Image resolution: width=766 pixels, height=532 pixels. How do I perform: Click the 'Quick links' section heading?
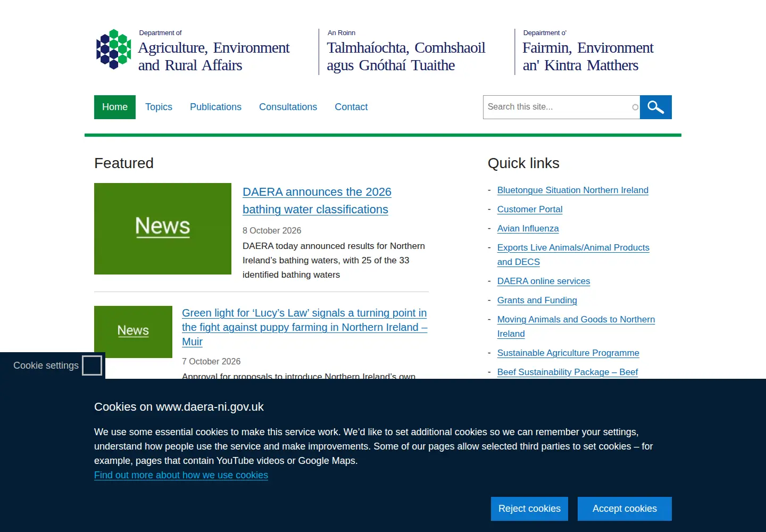[x=523, y=163]
